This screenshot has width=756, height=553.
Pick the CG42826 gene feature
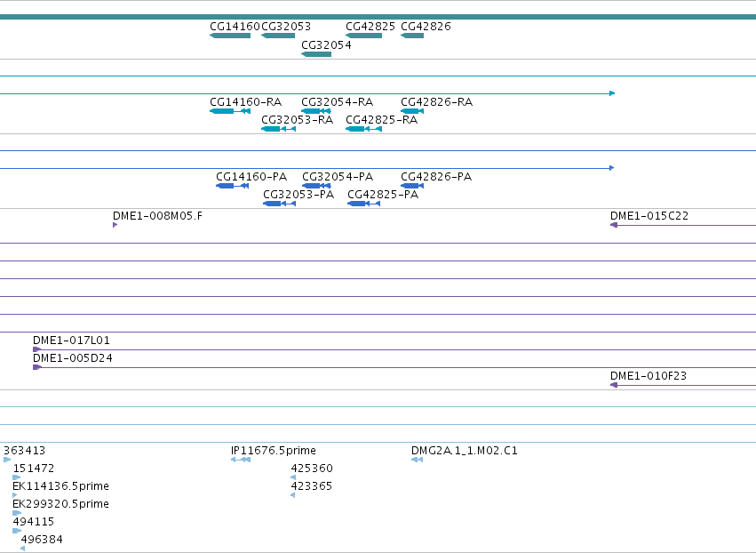[412, 36]
